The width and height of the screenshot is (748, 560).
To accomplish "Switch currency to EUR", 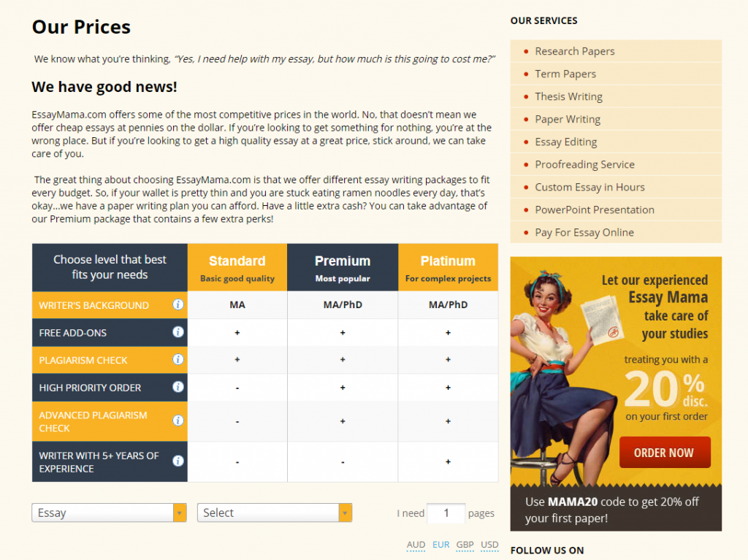I will (x=440, y=545).
